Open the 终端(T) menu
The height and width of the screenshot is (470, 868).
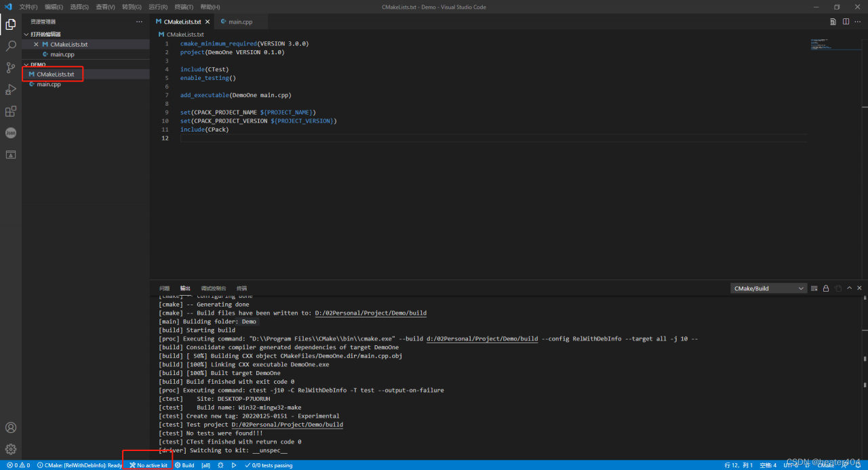tap(184, 7)
